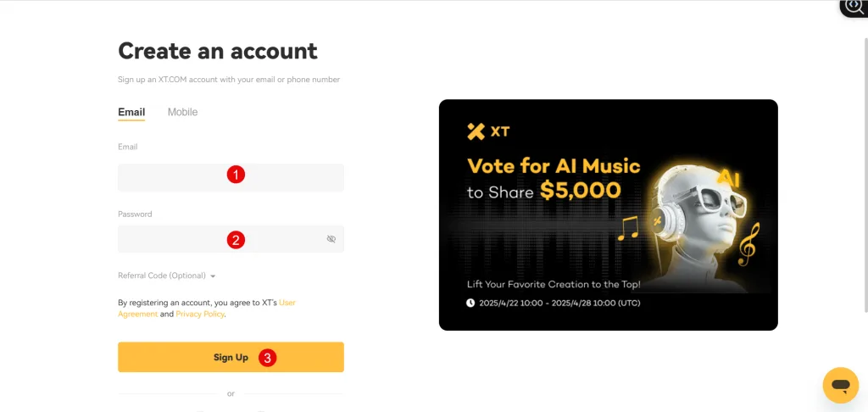Click red step marker number 2

pos(236,240)
